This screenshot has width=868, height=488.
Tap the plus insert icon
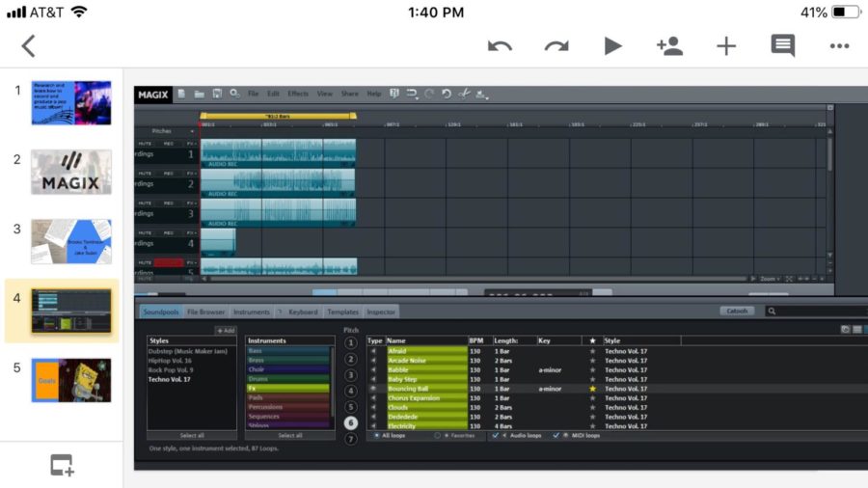(726, 46)
